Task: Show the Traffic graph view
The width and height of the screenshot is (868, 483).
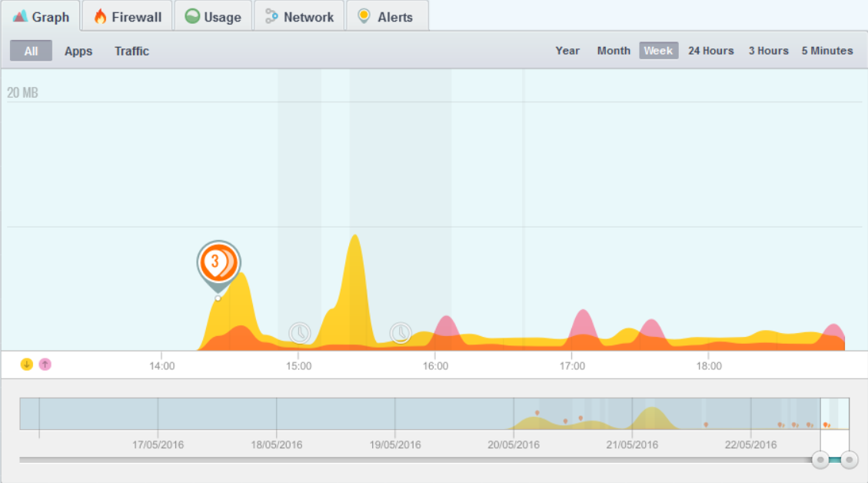Action: [131, 52]
